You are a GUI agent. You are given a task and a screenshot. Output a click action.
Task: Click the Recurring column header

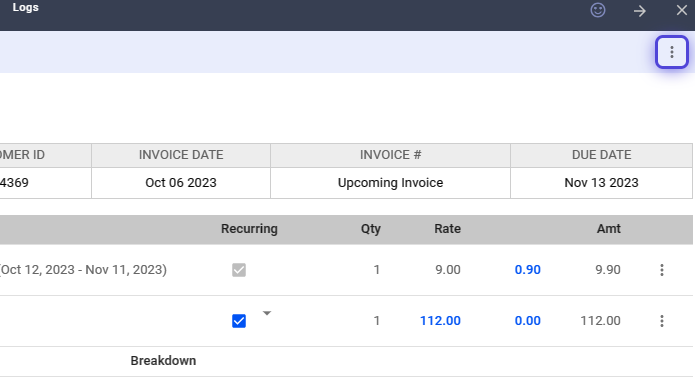pyautogui.click(x=249, y=229)
